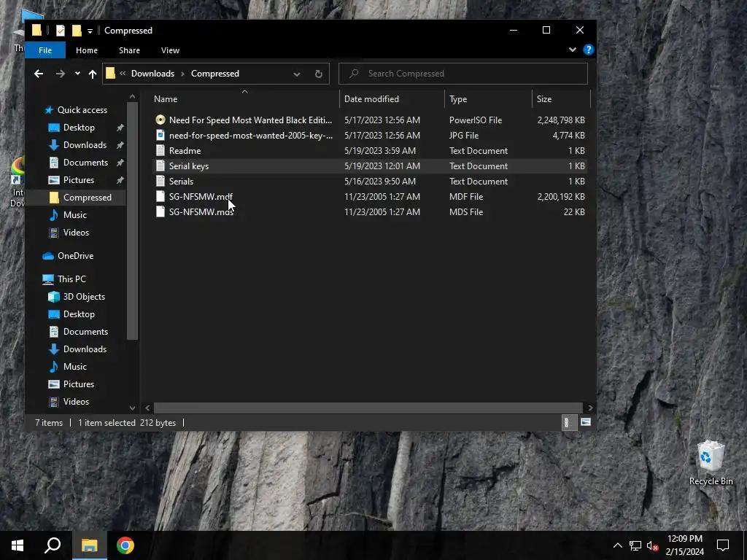This screenshot has height=560, width=747.
Task: Open This PC in navigation pane
Action: pyautogui.click(x=71, y=279)
